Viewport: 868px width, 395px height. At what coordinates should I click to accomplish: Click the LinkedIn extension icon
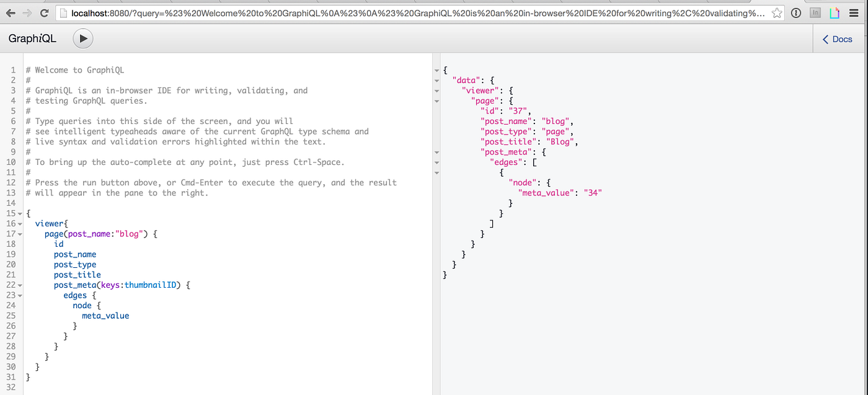[x=815, y=11]
